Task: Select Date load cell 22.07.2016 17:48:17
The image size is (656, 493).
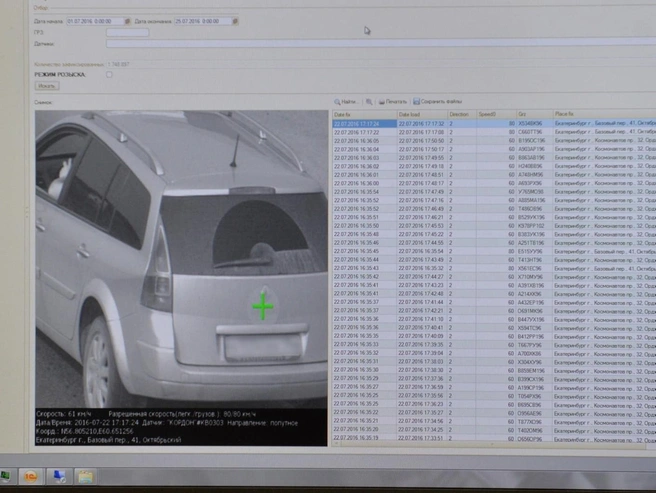Action: point(422,183)
